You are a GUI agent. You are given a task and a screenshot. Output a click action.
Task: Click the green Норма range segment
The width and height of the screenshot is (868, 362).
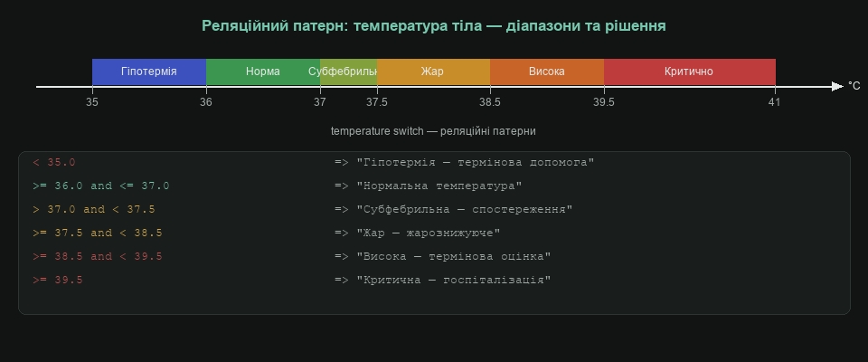[x=263, y=71]
